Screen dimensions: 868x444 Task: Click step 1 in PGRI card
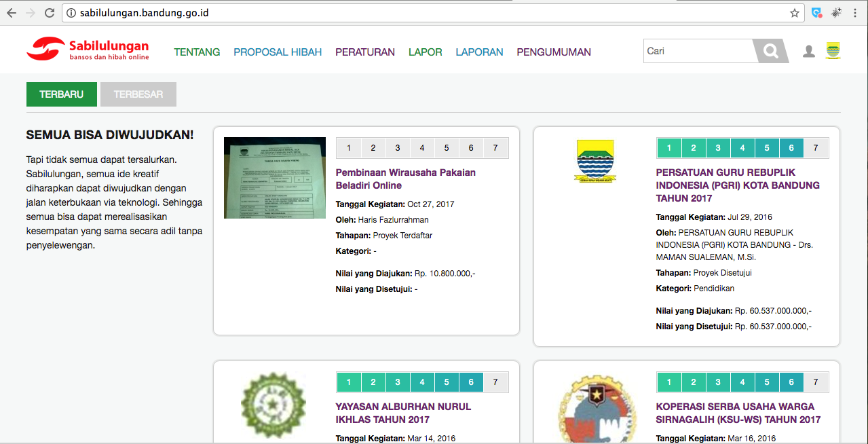click(x=669, y=148)
